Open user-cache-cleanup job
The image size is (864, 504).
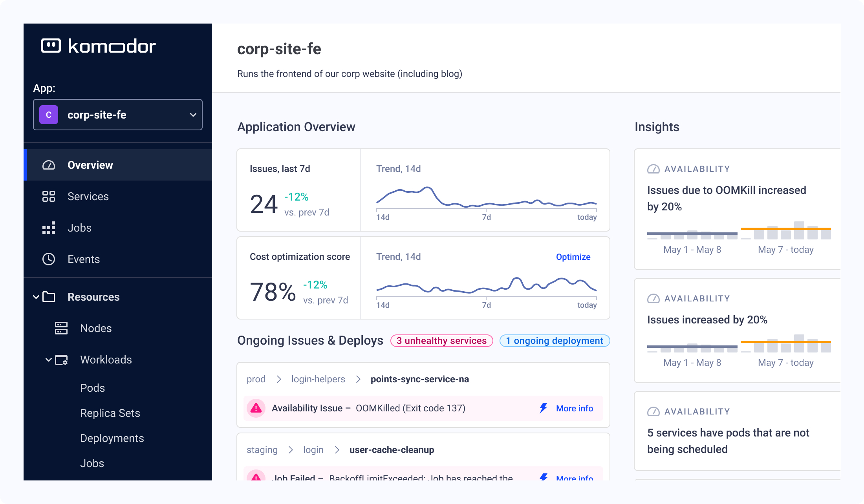click(392, 450)
